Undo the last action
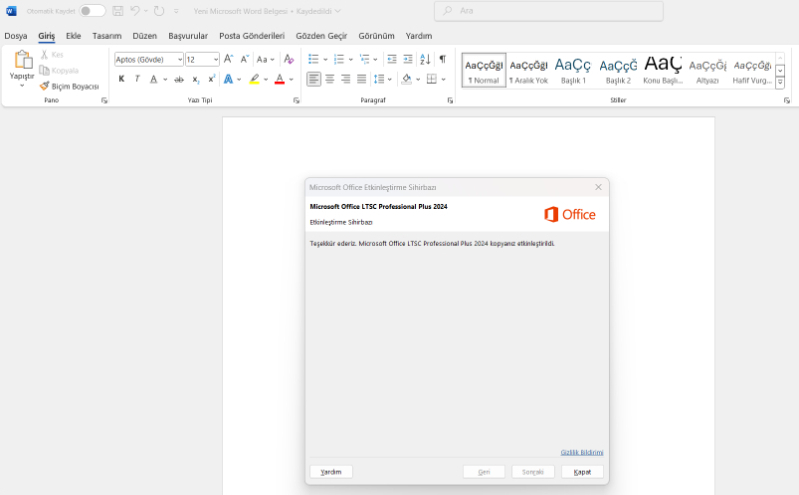799x495 pixels. [x=135, y=11]
